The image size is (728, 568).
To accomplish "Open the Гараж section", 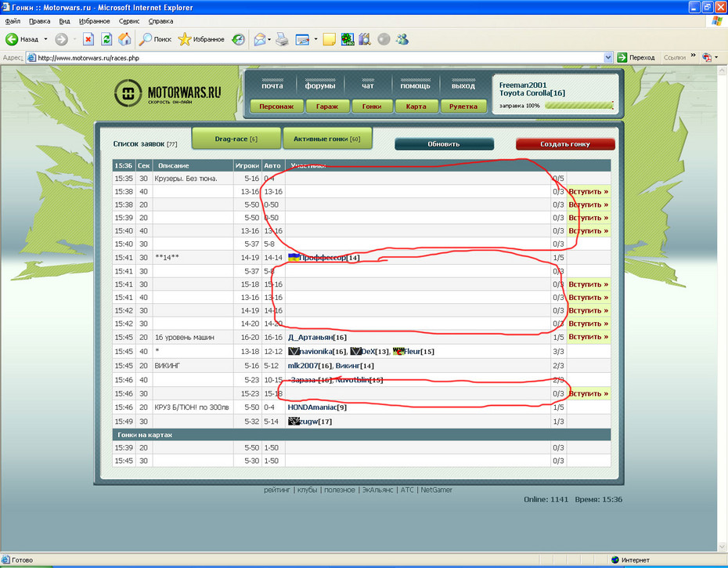I will [327, 107].
